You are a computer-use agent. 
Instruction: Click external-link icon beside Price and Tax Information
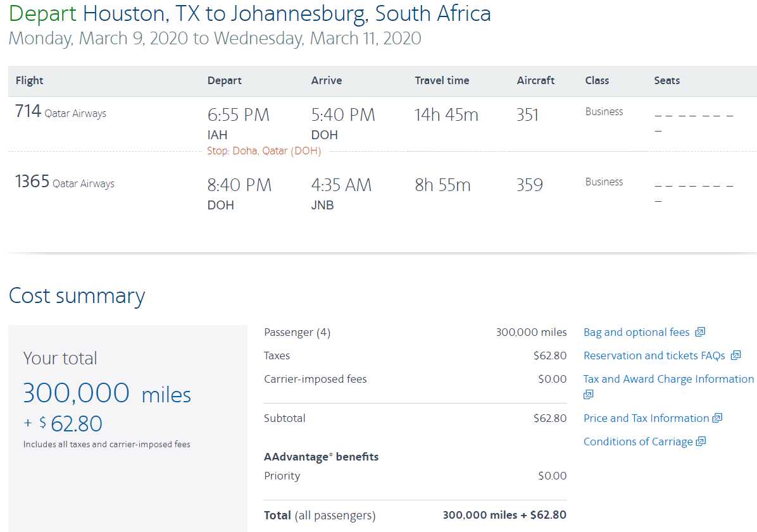(717, 418)
